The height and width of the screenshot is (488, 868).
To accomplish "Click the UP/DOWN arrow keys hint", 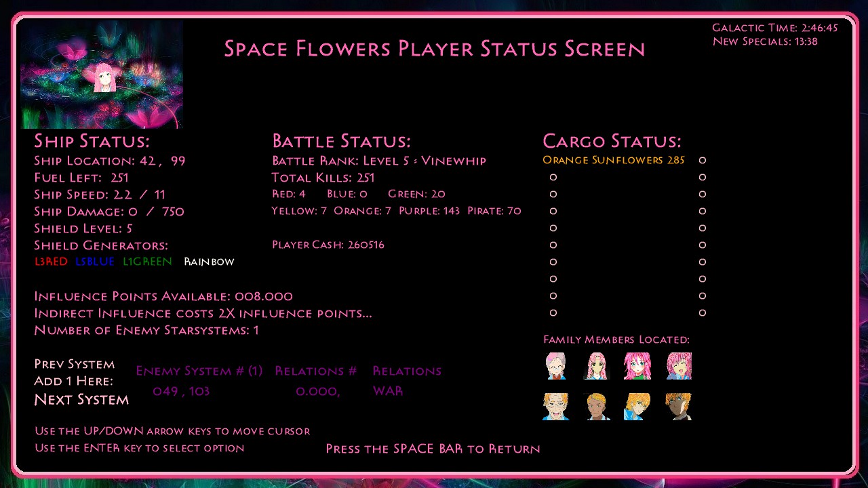I will [x=172, y=431].
